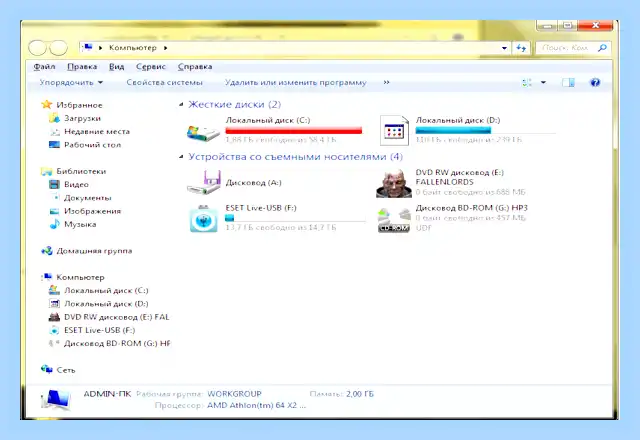Click Удалить или изменить программу
The height and width of the screenshot is (440, 640).
[x=296, y=82]
